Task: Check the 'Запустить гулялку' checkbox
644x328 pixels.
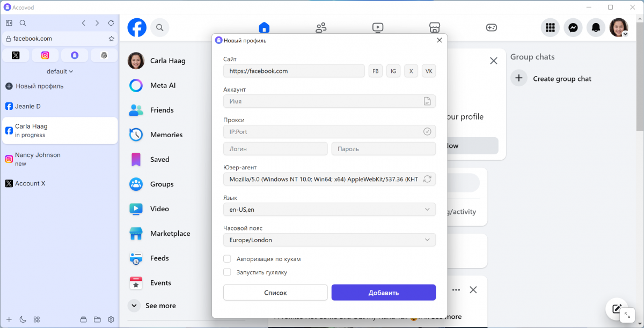Action: pyautogui.click(x=227, y=272)
